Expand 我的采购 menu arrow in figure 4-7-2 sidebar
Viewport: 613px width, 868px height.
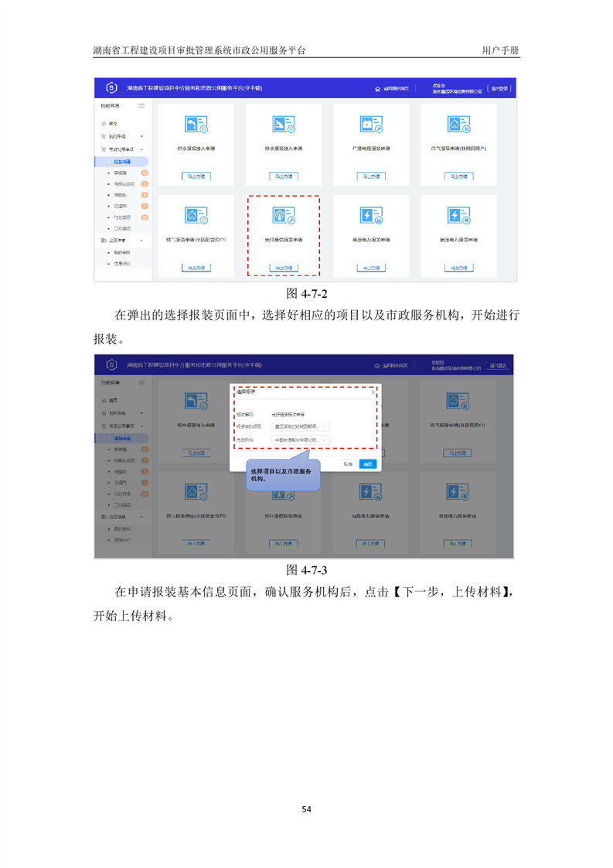pyautogui.click(x=141, y=136)
